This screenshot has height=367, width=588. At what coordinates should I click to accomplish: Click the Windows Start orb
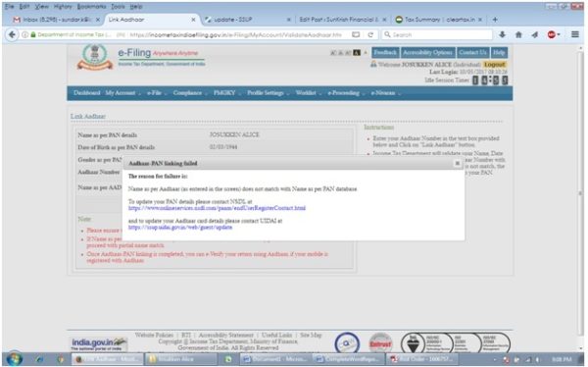click(x=15, y=359)
